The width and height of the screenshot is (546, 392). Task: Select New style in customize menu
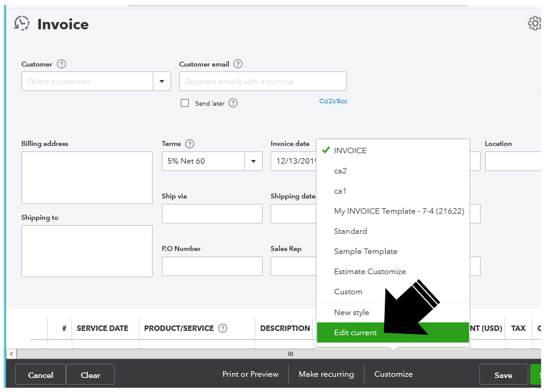[x=393, y=312]
